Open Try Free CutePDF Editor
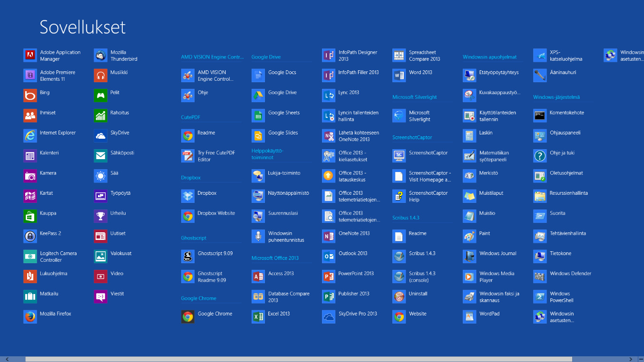Screen dimensions: 644x362 point(209,156)
